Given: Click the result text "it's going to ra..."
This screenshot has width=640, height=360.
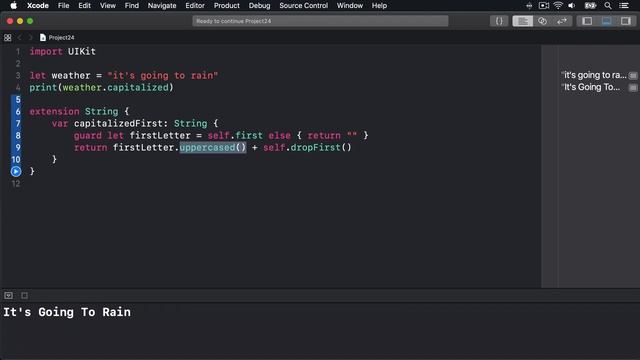Looking at the screenshot, I should 594,75.
